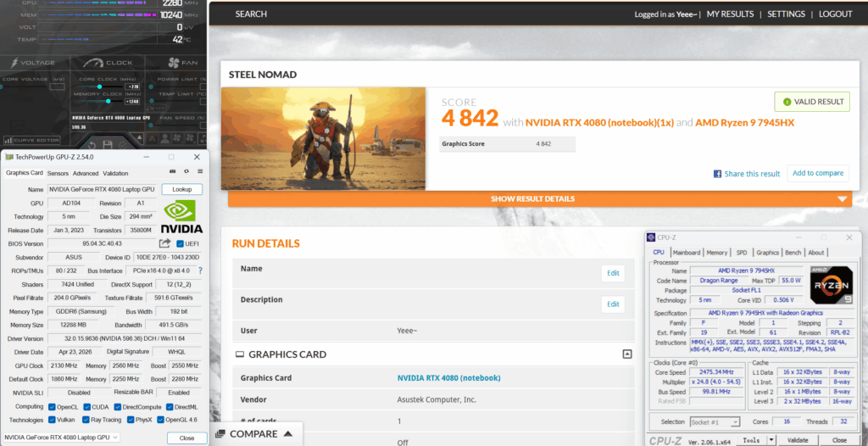The width and height of the screenshot is (868, 446).
Task: Click the GPU-Z title bar app icon
Action: pos(9,158)
